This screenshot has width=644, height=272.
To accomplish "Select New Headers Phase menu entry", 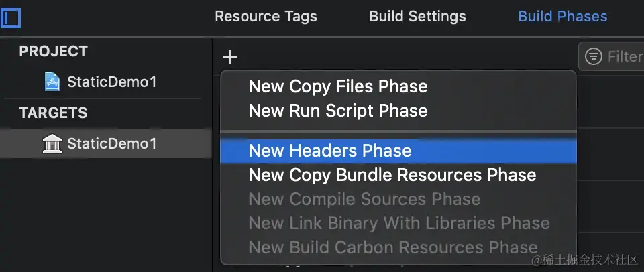I will pyautogui.click(x=398, y=151).
